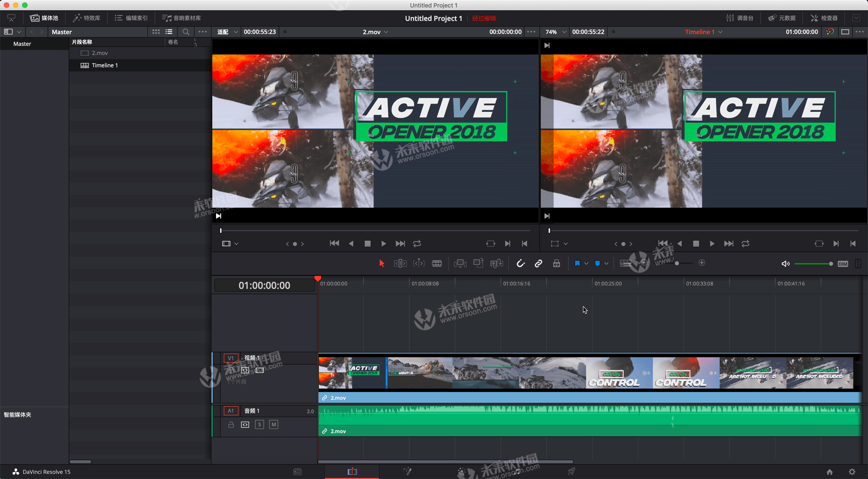Click the Replace Clip icon
868x479 pixels.
[x=496, y=264]
